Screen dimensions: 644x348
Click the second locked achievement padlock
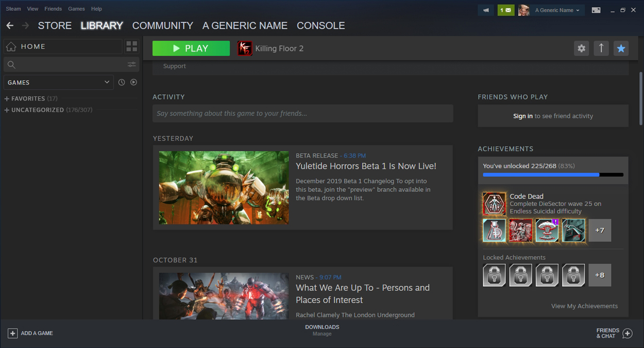[x=521, y=275]
